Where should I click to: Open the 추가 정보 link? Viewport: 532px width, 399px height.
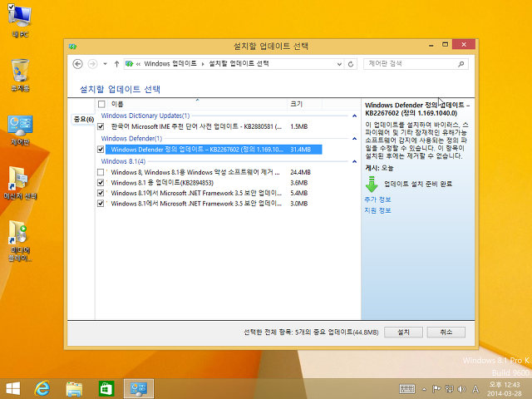tap(377, 199)
